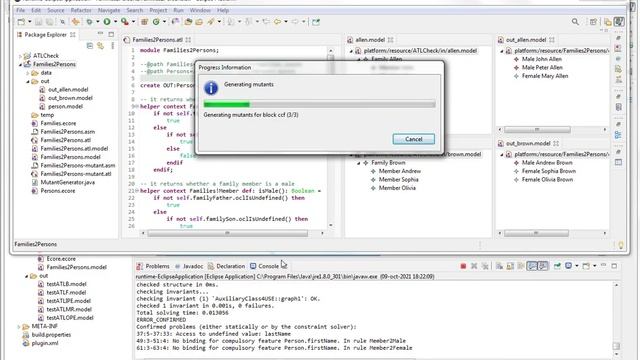Click Remove Launch icon in Console toolbar
640x360 pixels.
[474, 266]
